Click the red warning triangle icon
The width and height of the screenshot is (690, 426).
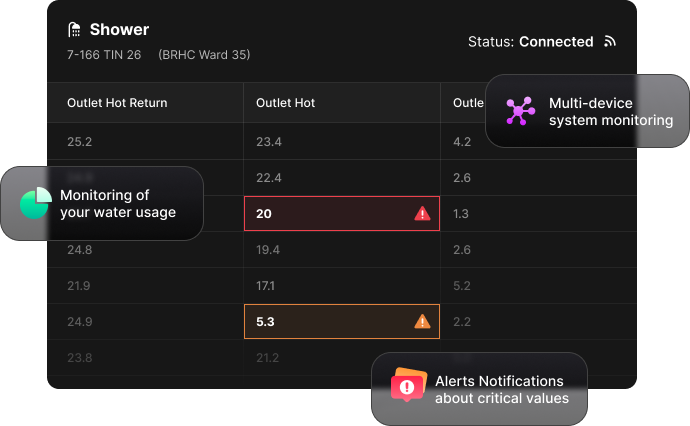pyautogui.click(x=422, y=214)
